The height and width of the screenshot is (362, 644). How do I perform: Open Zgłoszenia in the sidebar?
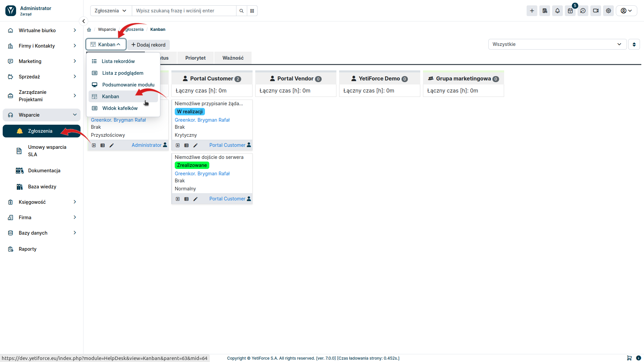pos(42,131)
